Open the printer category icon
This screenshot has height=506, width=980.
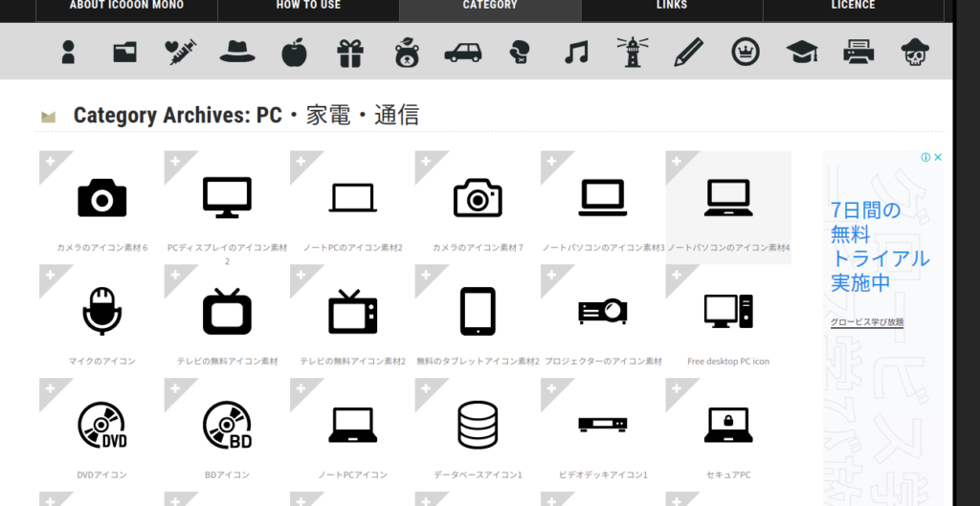[858, 52]
